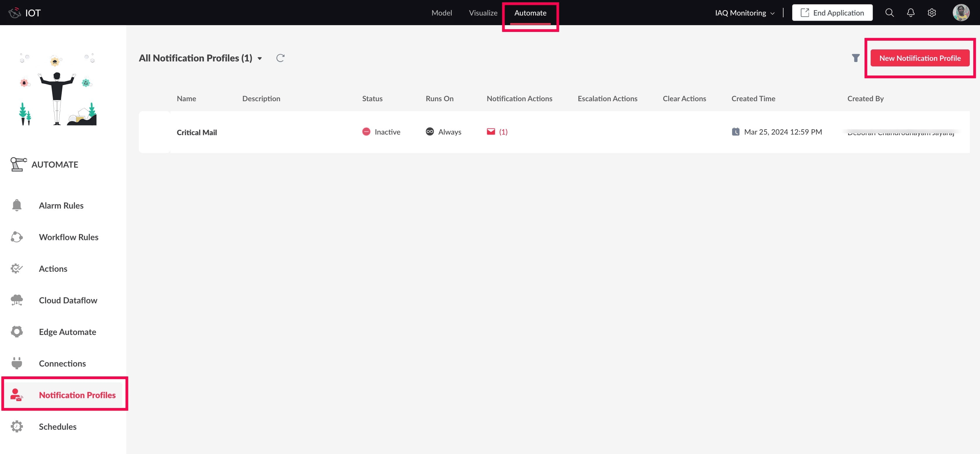
Task: Click the New Notification Profile button
Action: [920, 58]
